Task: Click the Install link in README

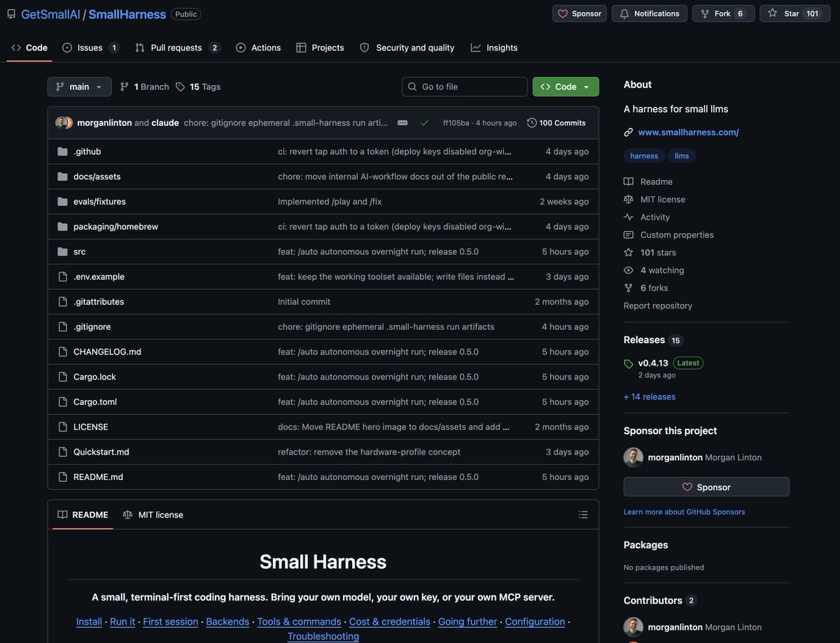Action: [x=89, y=621]
